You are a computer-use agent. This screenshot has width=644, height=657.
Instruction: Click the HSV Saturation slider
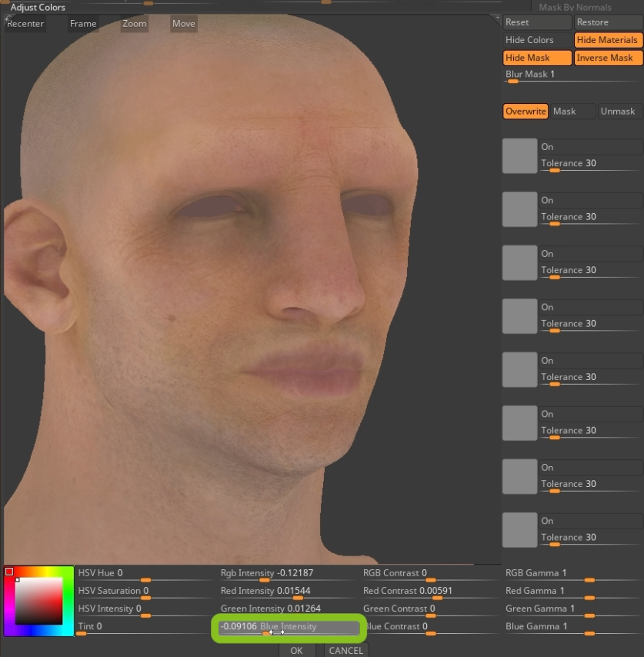(145, 592)
